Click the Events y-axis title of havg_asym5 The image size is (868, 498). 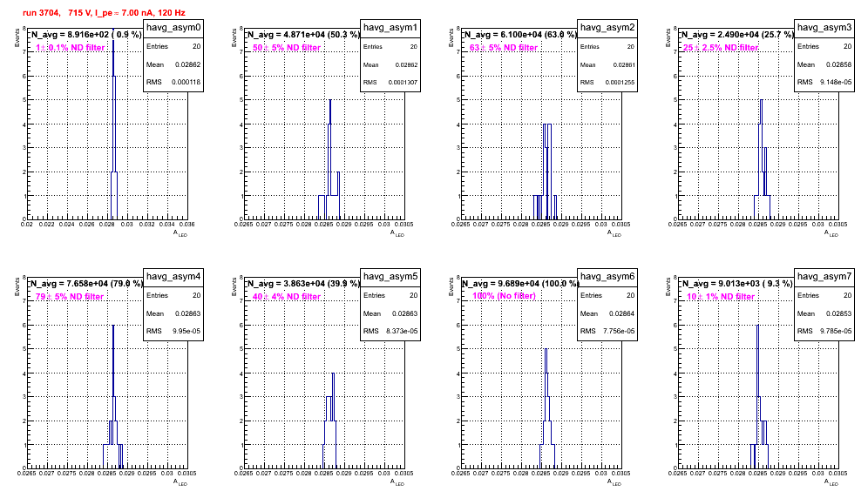[x=234, y=286]
